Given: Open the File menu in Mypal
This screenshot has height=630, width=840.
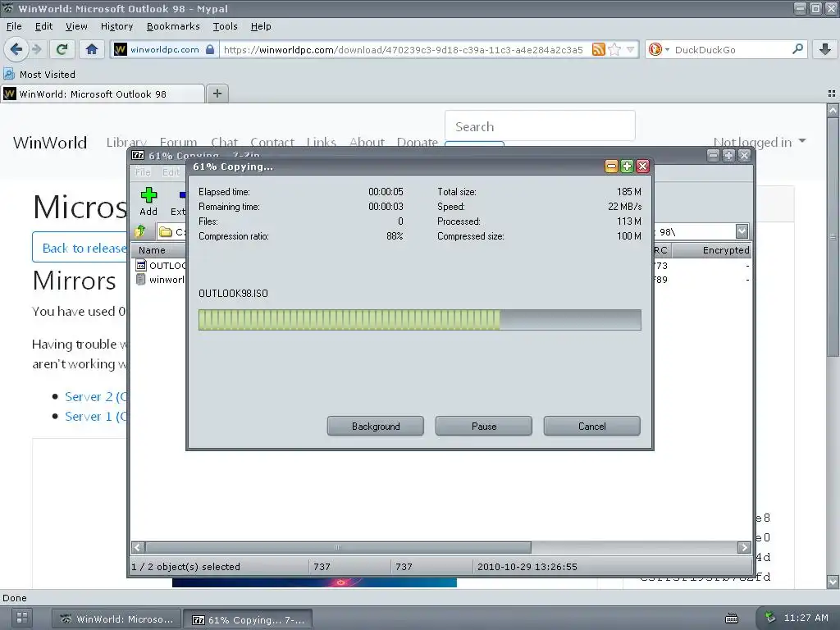Looking at the screenshot, I should [x=14, y=26].
